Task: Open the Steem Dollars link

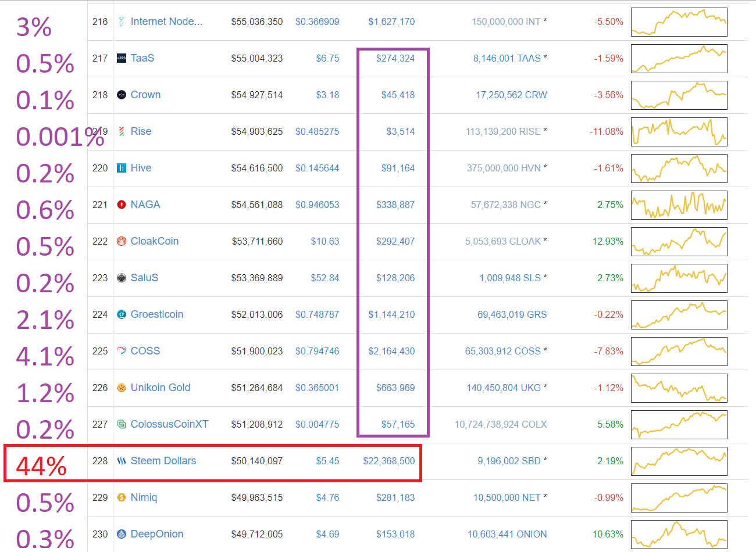Action: tap(163, 461)
